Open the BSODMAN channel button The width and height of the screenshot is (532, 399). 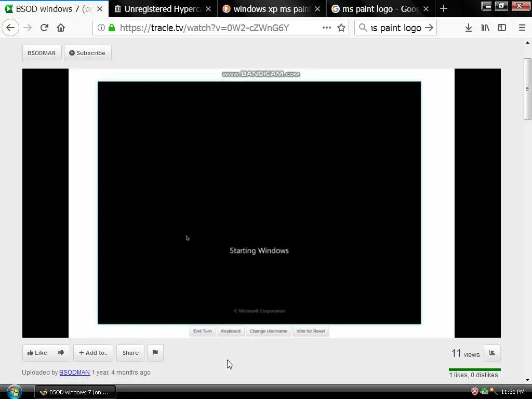[42, 53]
